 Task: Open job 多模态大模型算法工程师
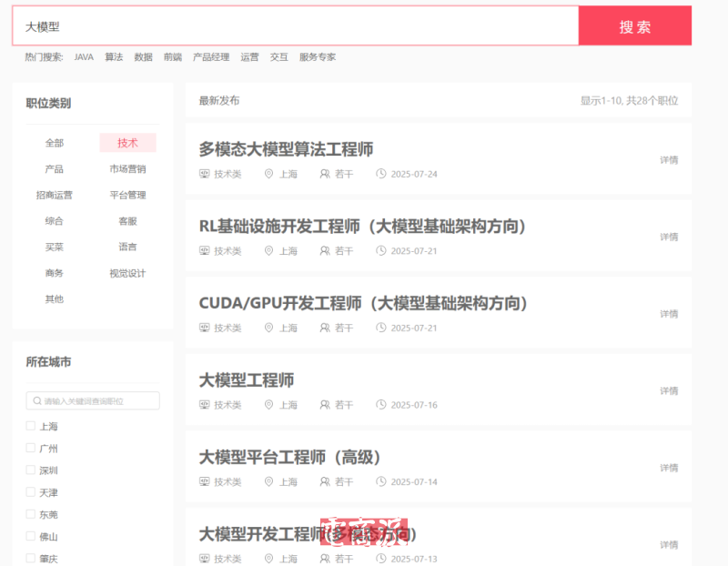286,149
